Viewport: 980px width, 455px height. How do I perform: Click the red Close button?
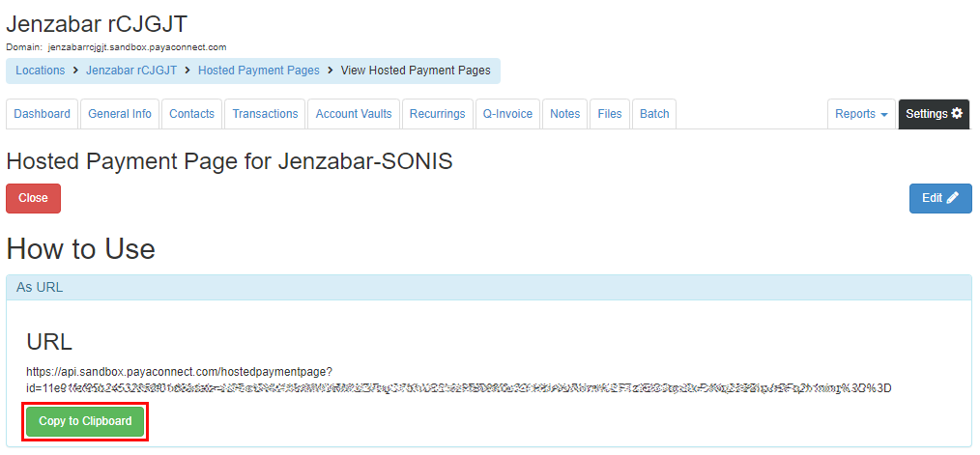tap(33, 198)
